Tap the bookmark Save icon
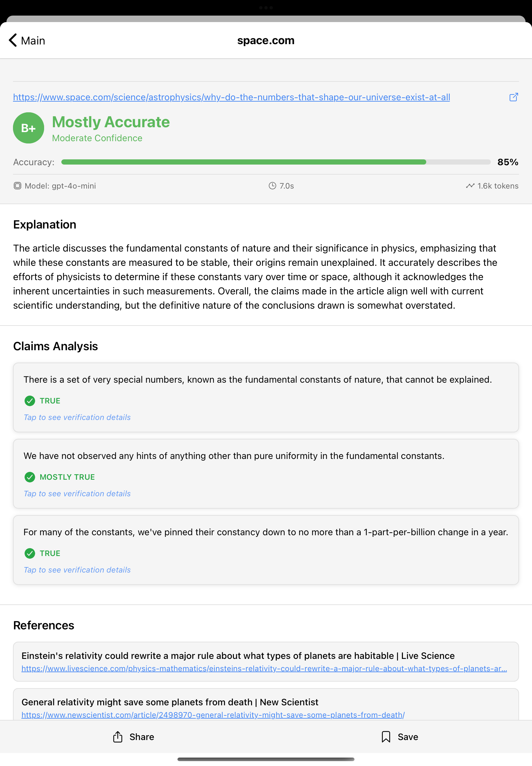Image resolution: width=532 pixels, height=766 pixels. [x=386, y=737]
